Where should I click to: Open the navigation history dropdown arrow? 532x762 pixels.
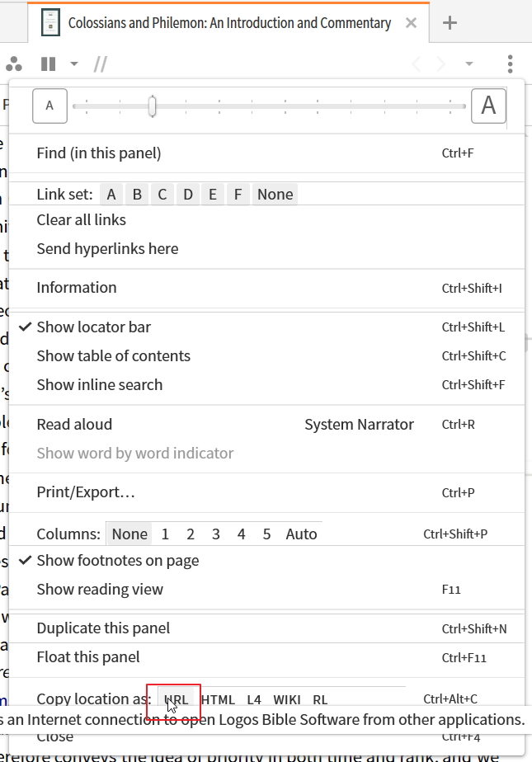[x=469, y=63]
